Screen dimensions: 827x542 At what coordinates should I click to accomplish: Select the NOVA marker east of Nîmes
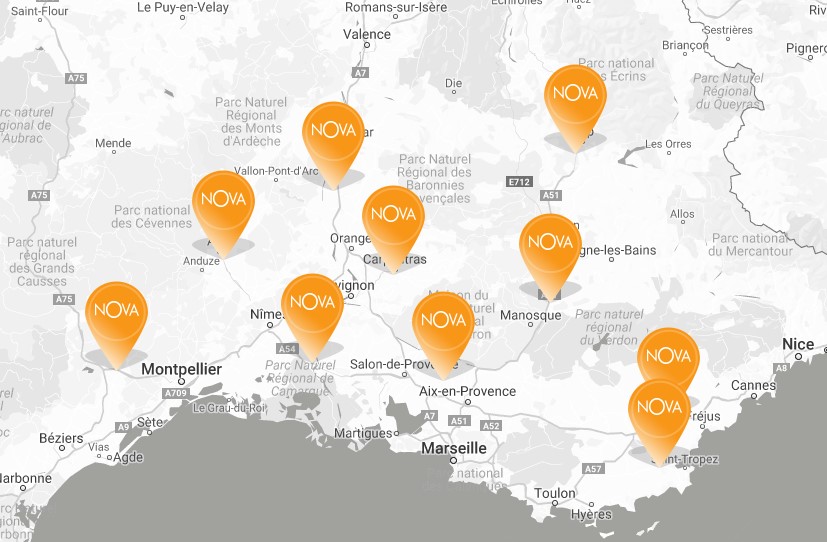(312, 302)
